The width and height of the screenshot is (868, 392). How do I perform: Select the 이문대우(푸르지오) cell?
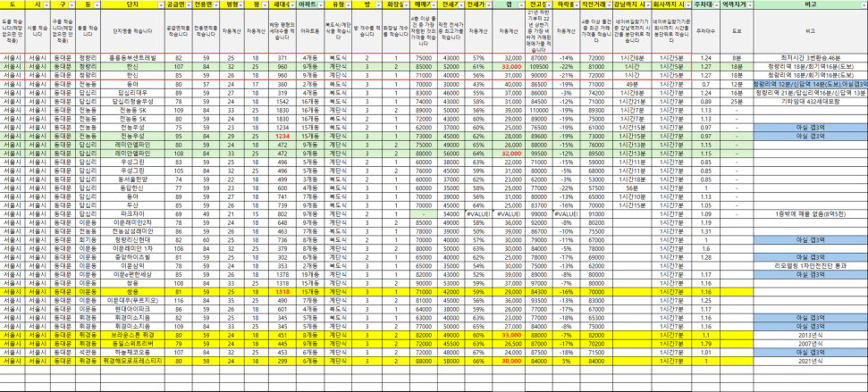point(133,301)
